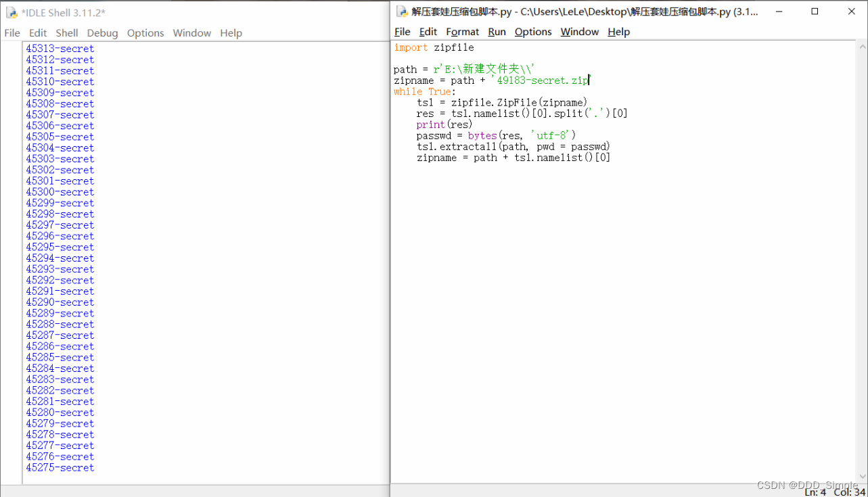Click shell output '45290-secret'
868x497 pixels.
click(x=60, y=302)
